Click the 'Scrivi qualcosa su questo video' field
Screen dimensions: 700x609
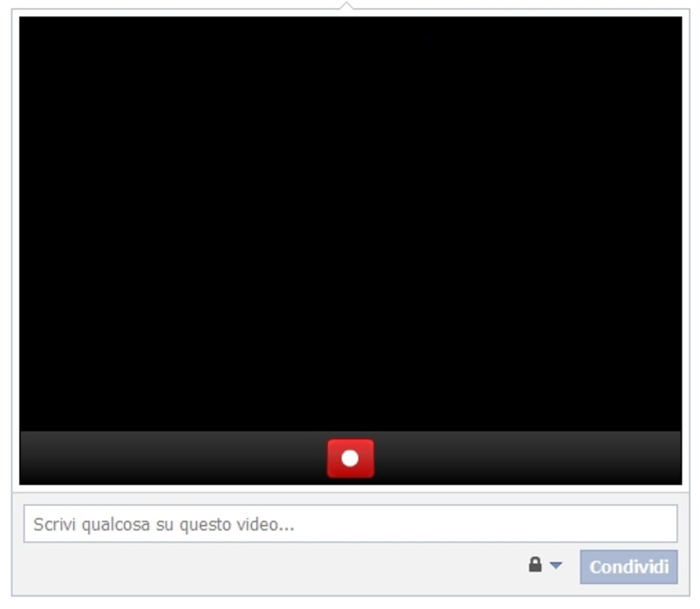tap(350, 524)
